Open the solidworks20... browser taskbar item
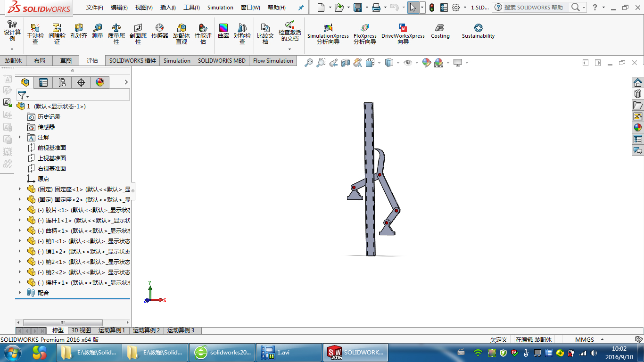The height and width of the screenshot is (362, 644). point(223,352)
